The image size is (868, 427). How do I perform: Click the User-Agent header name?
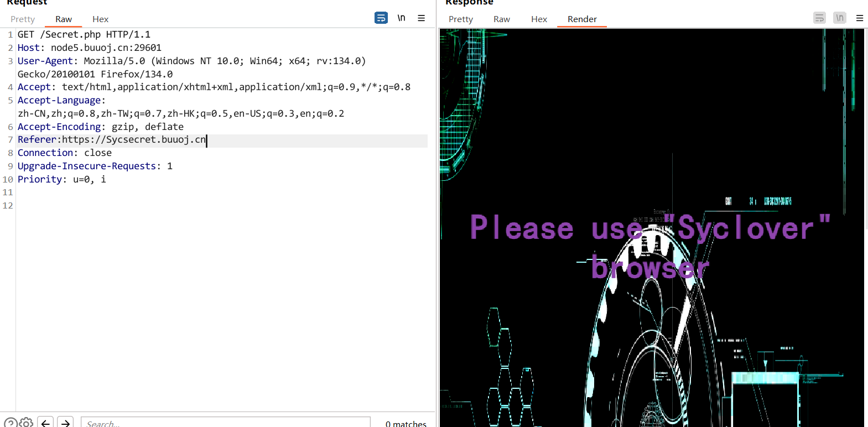pos(45,61)
